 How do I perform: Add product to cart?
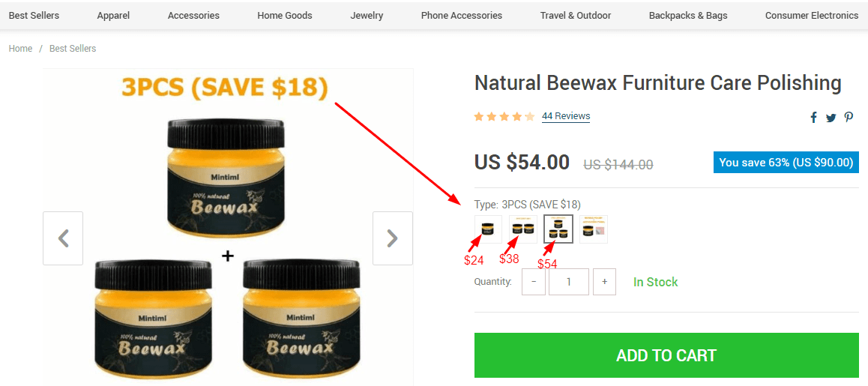point(666,355)
